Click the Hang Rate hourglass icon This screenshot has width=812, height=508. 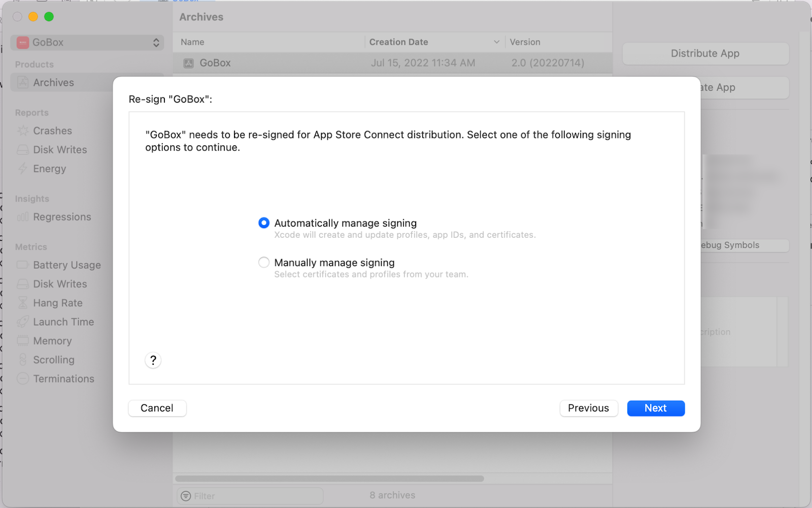(x=23, y=303)
